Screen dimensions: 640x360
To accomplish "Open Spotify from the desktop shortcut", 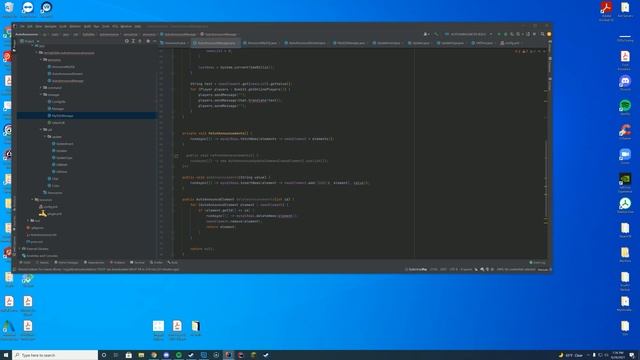I will tap(625, 107).
